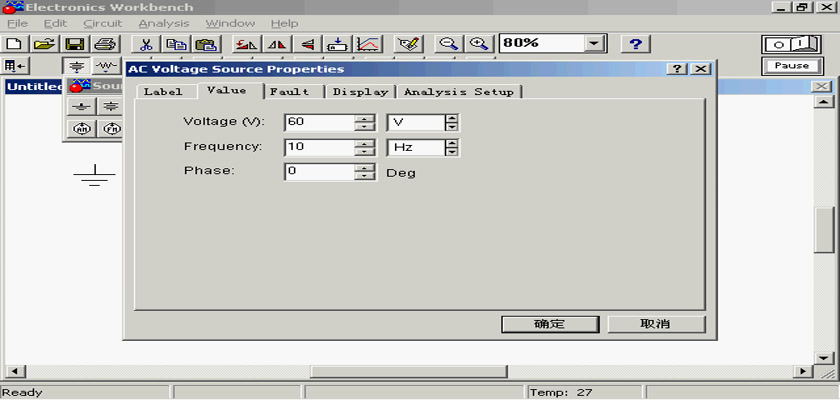Cut selection with scissors icon
Viewport: 840px width, 400px height.
[x=145, y=44]
